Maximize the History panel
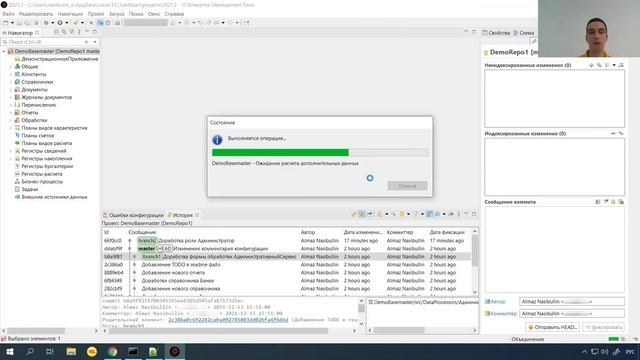This screenshot has height=360, width=640. click(474, 214)
